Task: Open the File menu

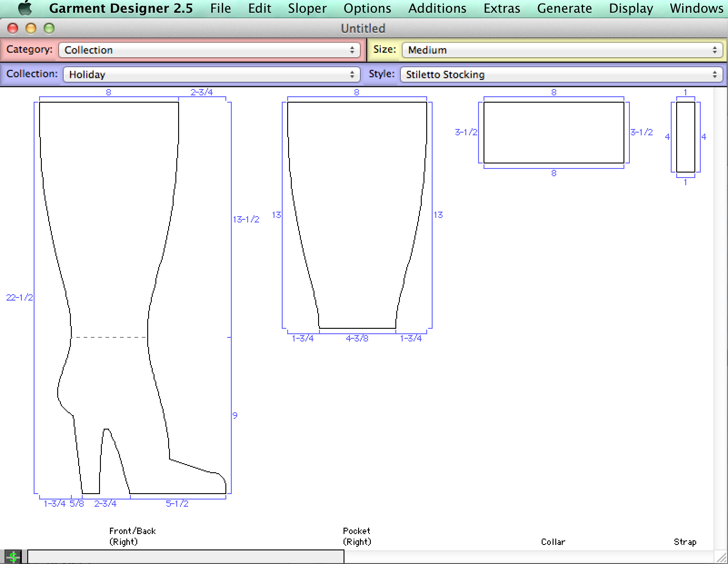Action: click(220, 8)
